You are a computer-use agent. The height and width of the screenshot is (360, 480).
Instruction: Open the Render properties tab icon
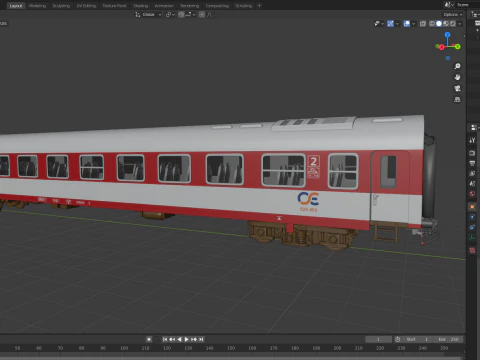click(x=472, y=153)
